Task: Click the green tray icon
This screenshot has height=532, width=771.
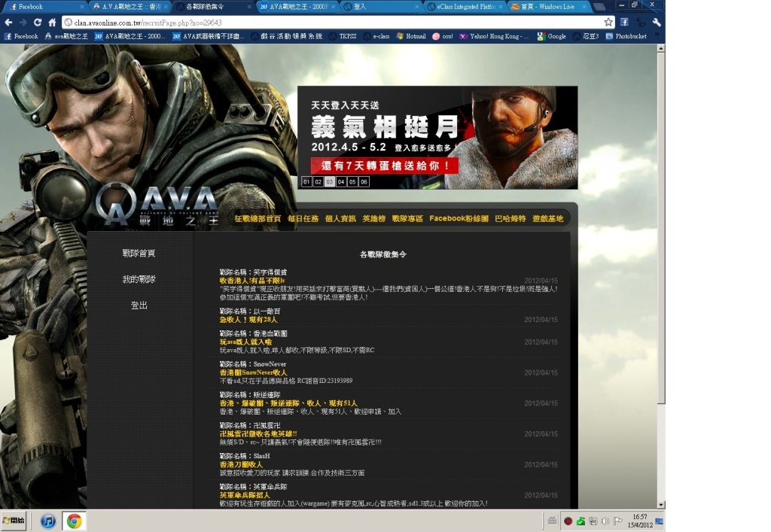Action: pos(581,521)
